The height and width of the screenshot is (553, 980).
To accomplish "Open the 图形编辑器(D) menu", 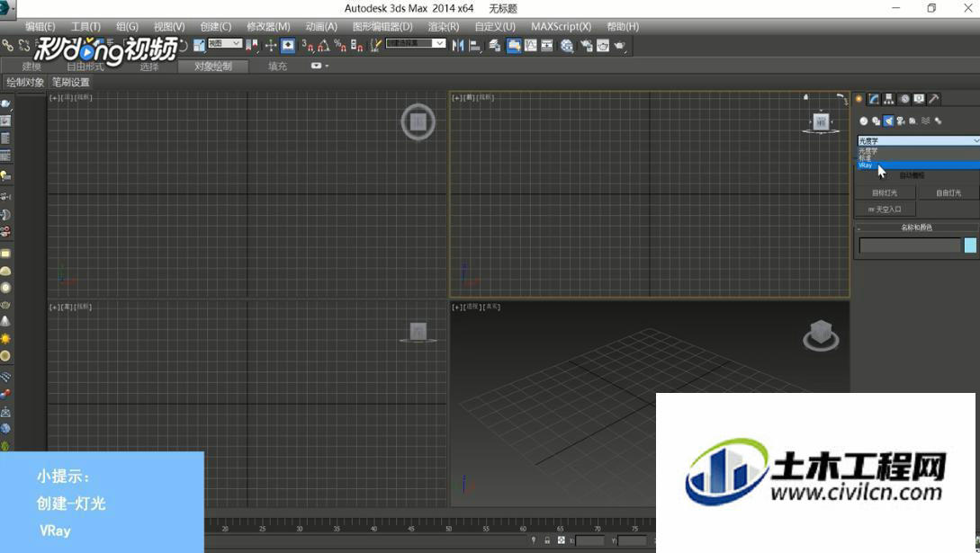I will coord(382,26).
